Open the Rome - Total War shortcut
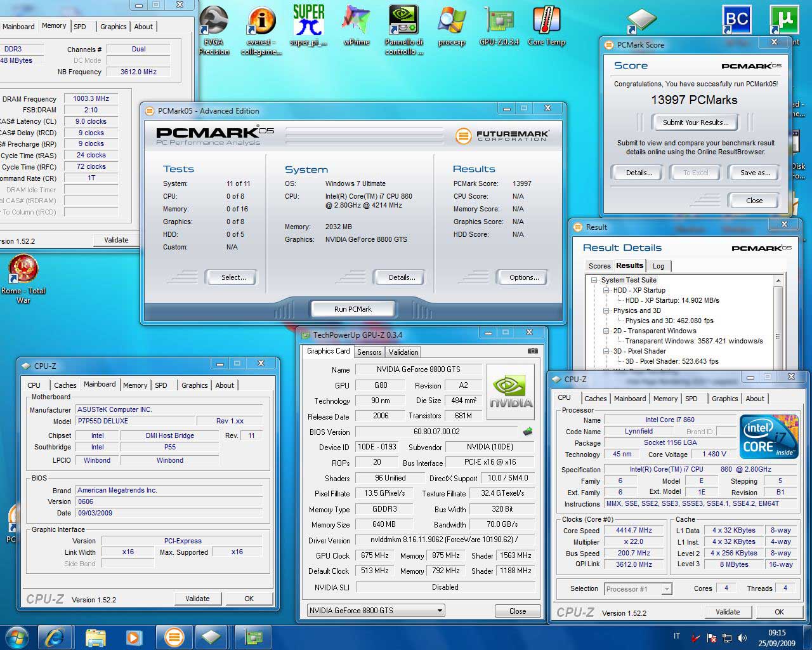812x650 pixels. (23, 279)
